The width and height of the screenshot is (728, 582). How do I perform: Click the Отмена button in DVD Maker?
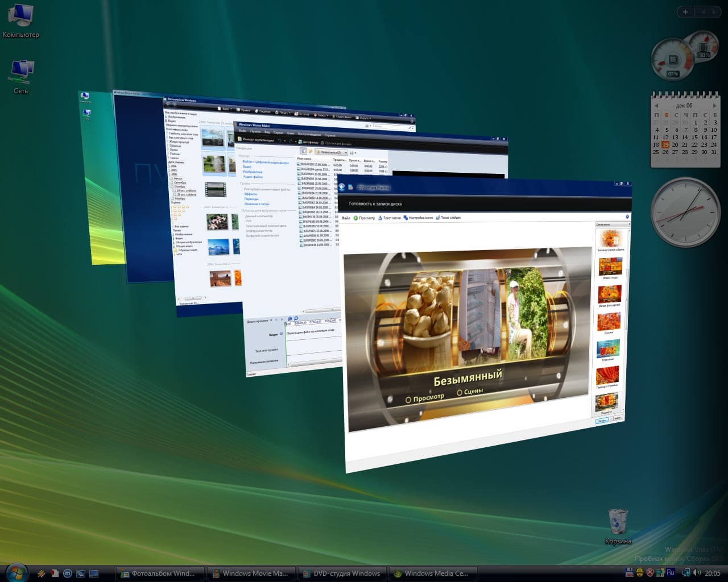tap(616, 418)
